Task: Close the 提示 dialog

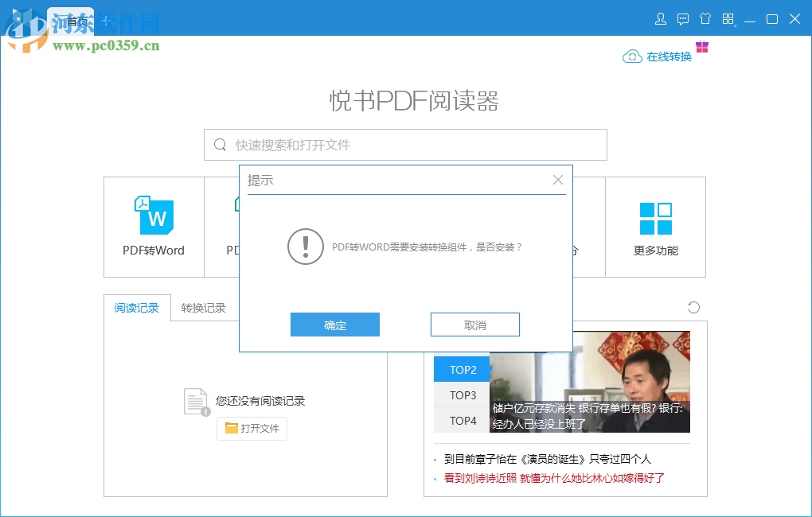Action: tap(558, 180)
